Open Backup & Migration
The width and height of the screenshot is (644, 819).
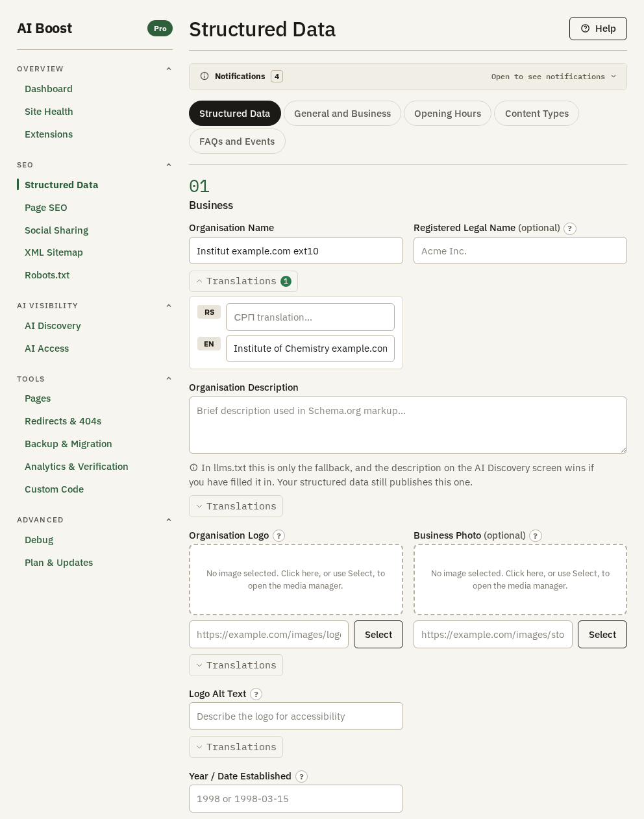point(68,444)
